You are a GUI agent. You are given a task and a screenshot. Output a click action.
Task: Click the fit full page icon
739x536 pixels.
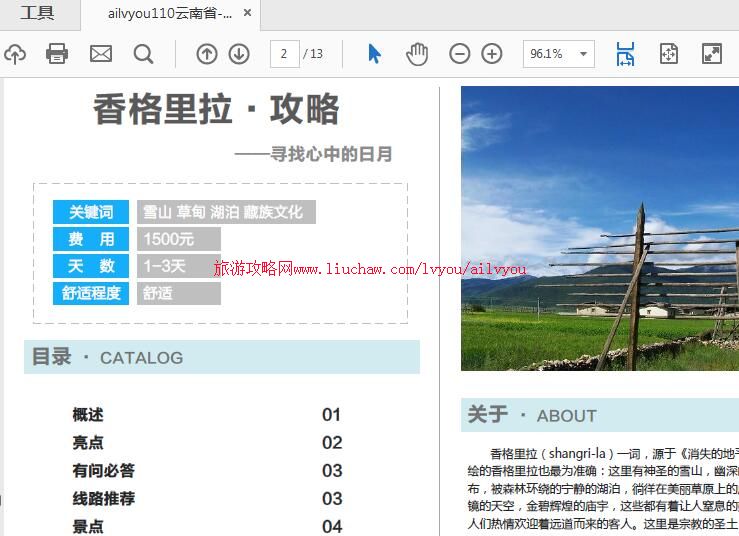(669, 54)
